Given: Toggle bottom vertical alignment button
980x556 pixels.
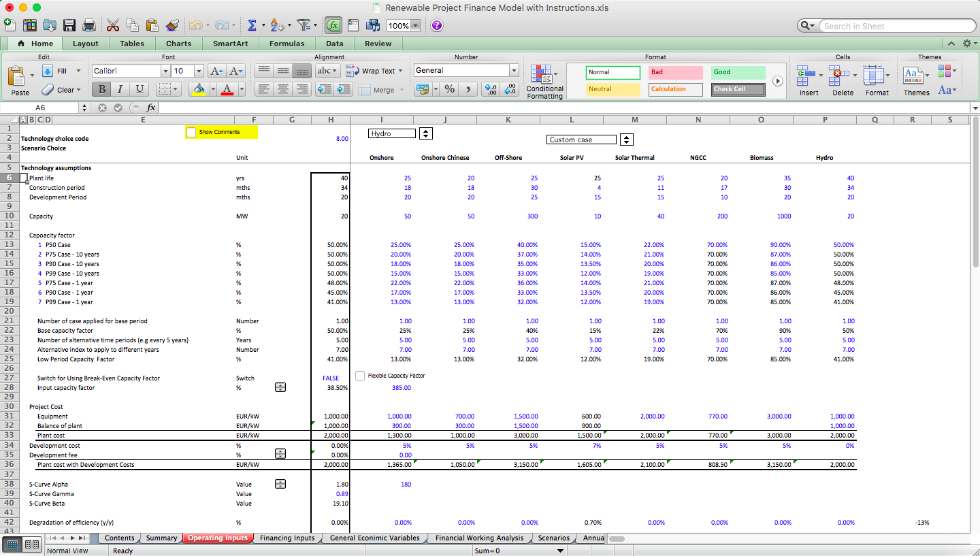Looking at the screenshot, I should 302,71.
